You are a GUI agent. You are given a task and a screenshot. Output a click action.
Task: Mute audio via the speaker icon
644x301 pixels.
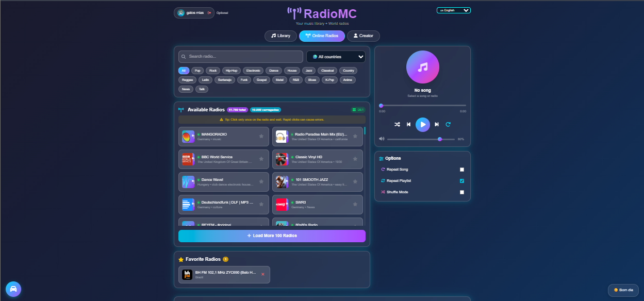[x=382, y=138]
